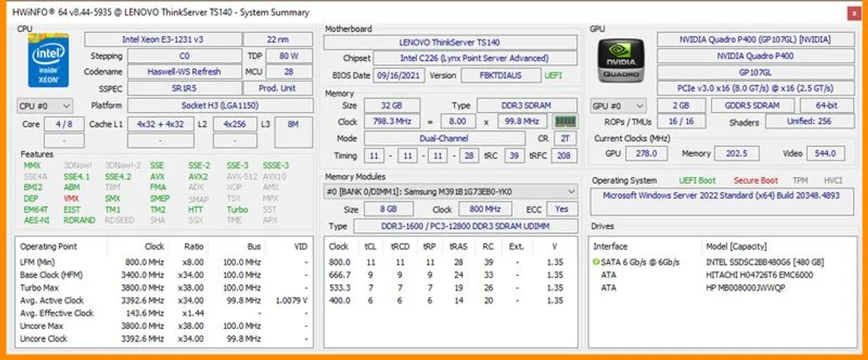Click the Haswell-WS Refresh codename field
Viewport: 868px width, 360px height.
[x=184, y=72]
